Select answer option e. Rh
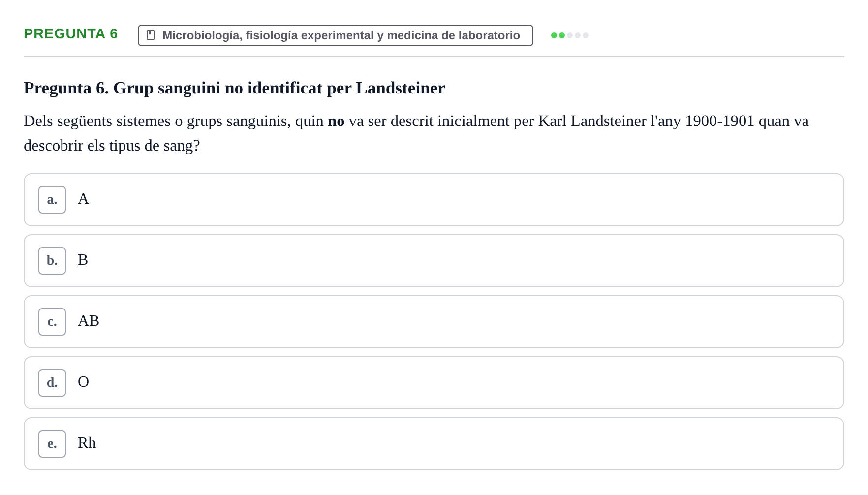 pyautogui.click(x=434, y=444)
